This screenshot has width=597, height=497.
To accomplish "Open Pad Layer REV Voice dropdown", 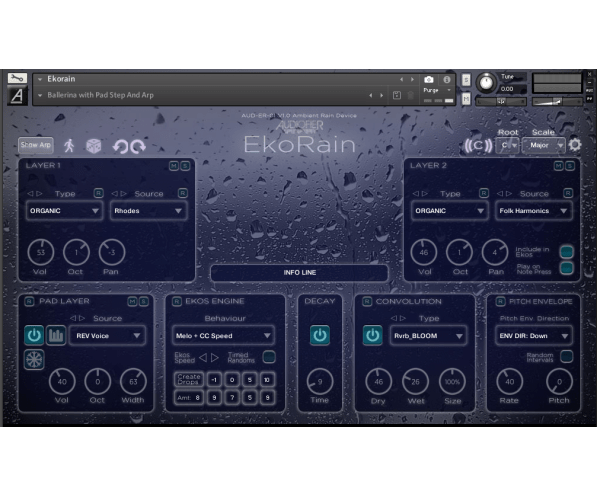I will click(x=107, y=336).
